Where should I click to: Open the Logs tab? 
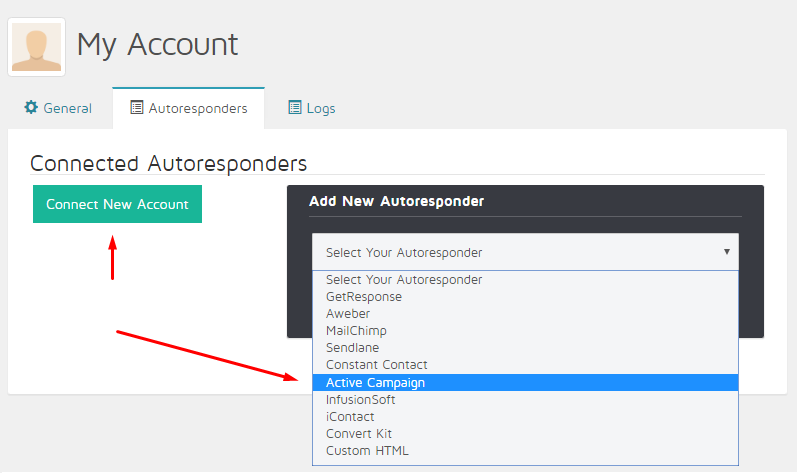[x=312, y=108]
